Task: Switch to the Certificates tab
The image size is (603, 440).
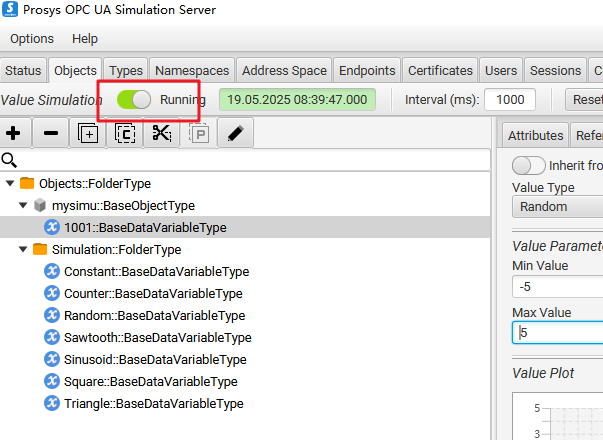Action: [x=440, y=71]
